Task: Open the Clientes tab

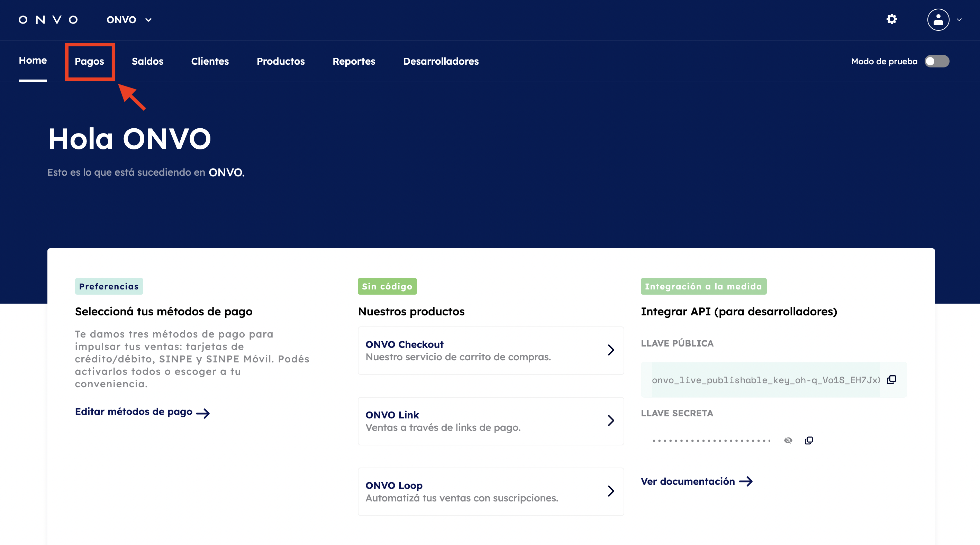Action: tap(210, 61)
